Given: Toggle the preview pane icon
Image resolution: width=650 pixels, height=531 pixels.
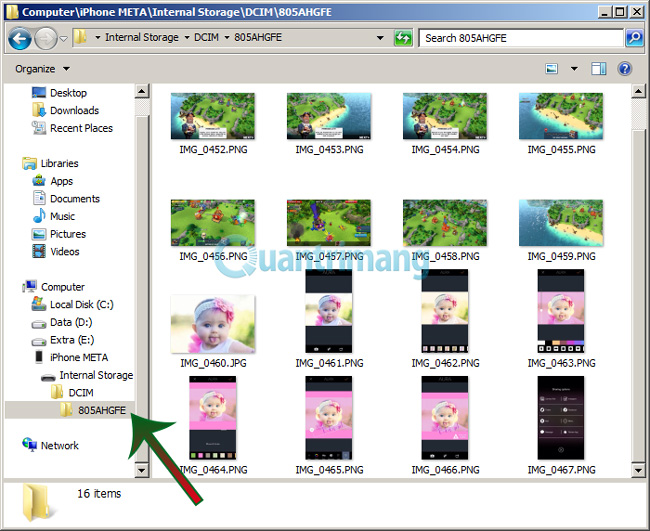Looking at the screenshot, I should pyautogui.click(x=598, y=69).
